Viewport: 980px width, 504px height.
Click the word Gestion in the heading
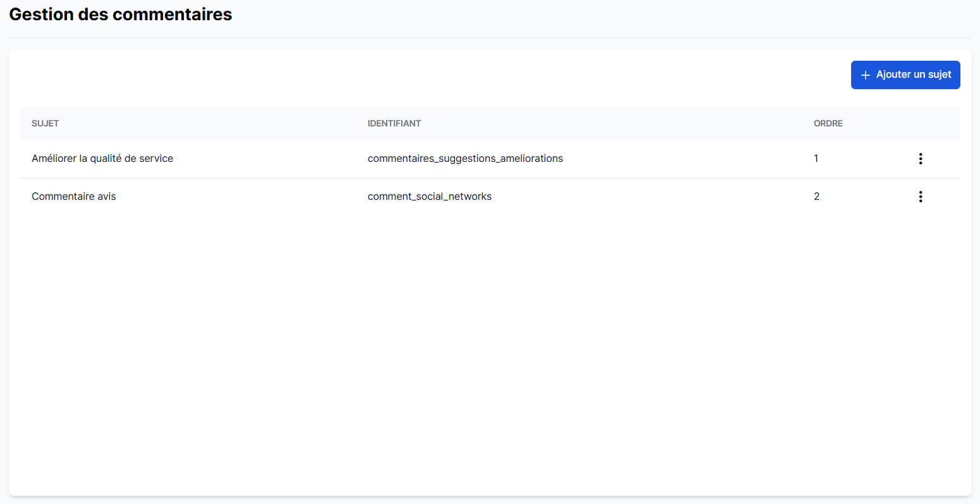point(41,15)
